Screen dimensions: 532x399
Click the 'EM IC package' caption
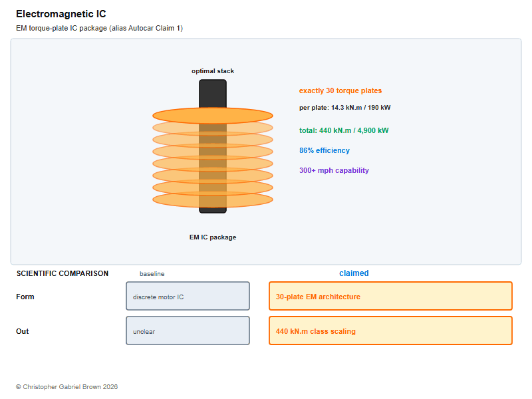213,237
